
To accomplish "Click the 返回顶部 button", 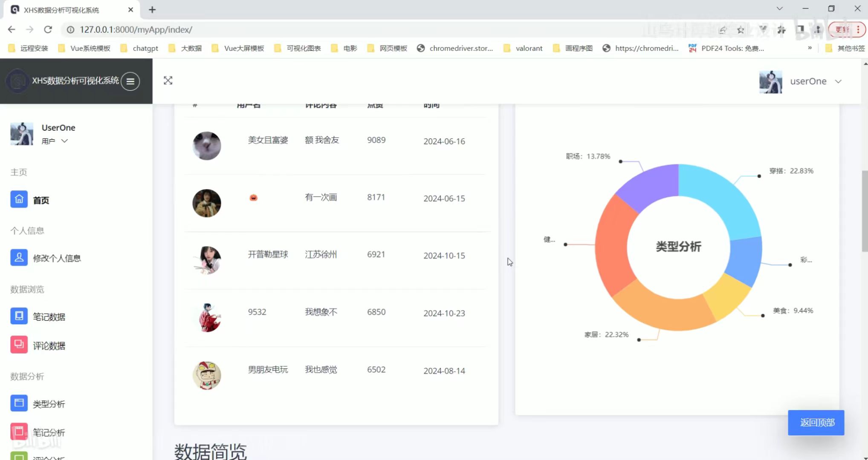I will coord(816,423).
